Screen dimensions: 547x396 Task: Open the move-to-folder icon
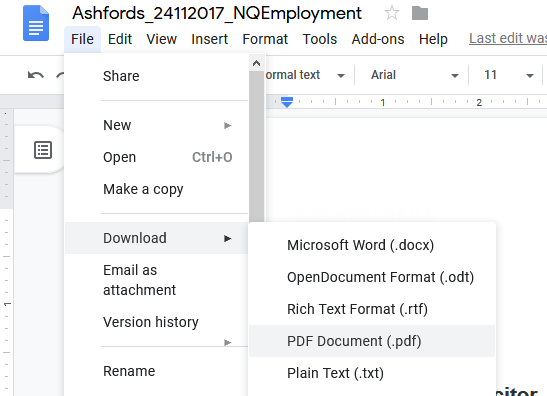pyautogui.click(x=420, y=13)
